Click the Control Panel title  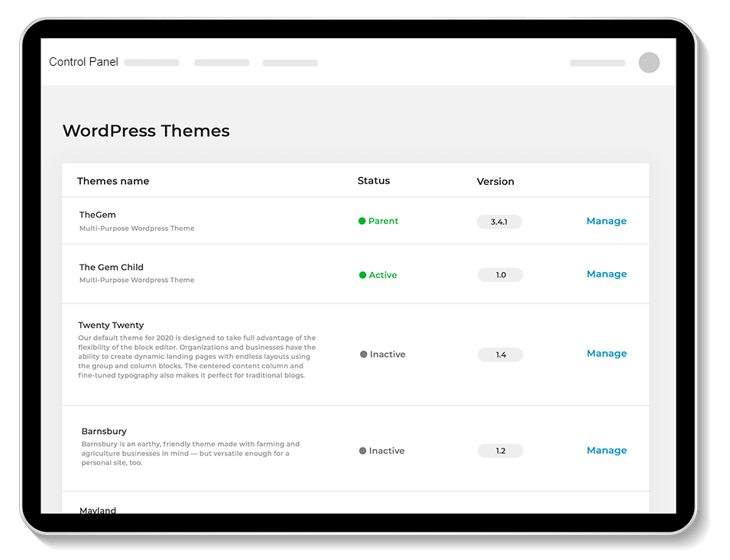click(x=83, y=62)
